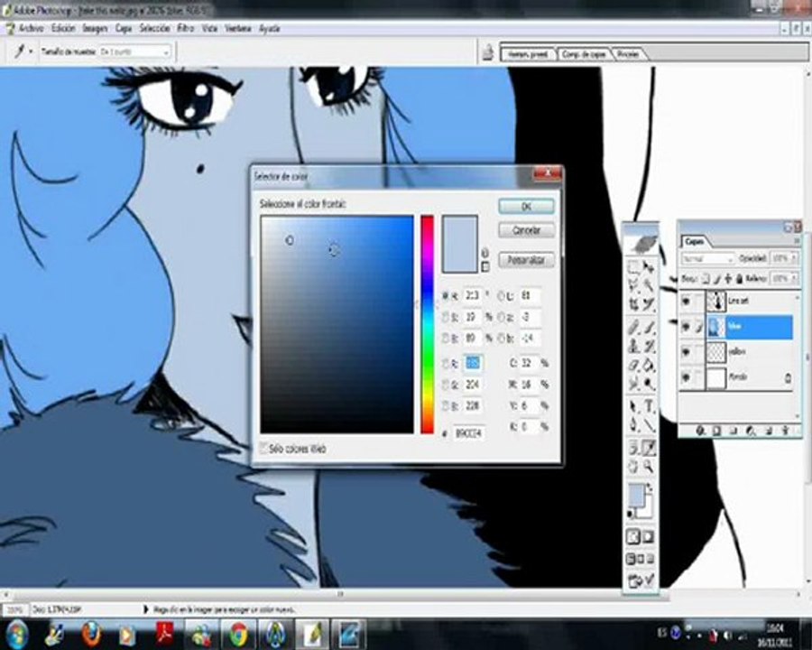Viewport: 812px width, 650px height.
Task: Hide the Line art layer
Action: (687, 301)
